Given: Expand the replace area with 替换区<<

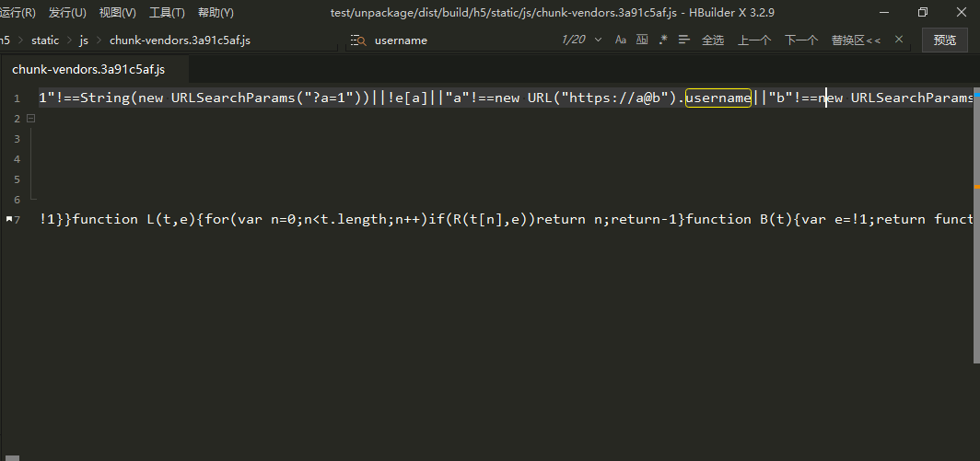Looking at the screenshot, I should [x=856, y=40].
